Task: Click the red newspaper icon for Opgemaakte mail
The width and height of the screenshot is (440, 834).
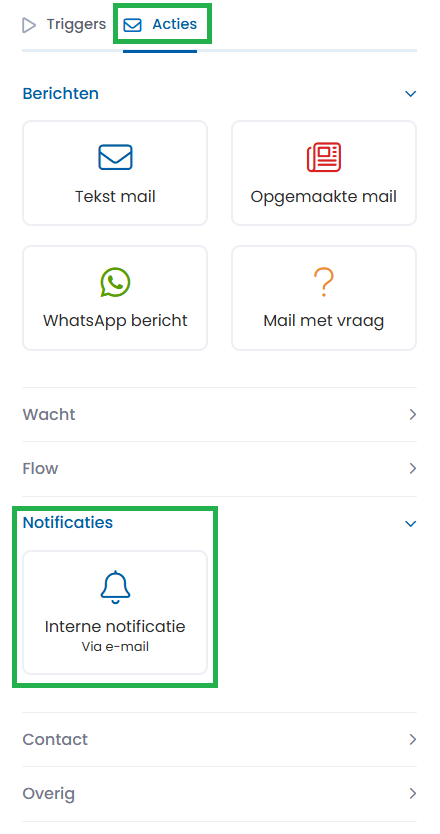Action: click(323, 157)
